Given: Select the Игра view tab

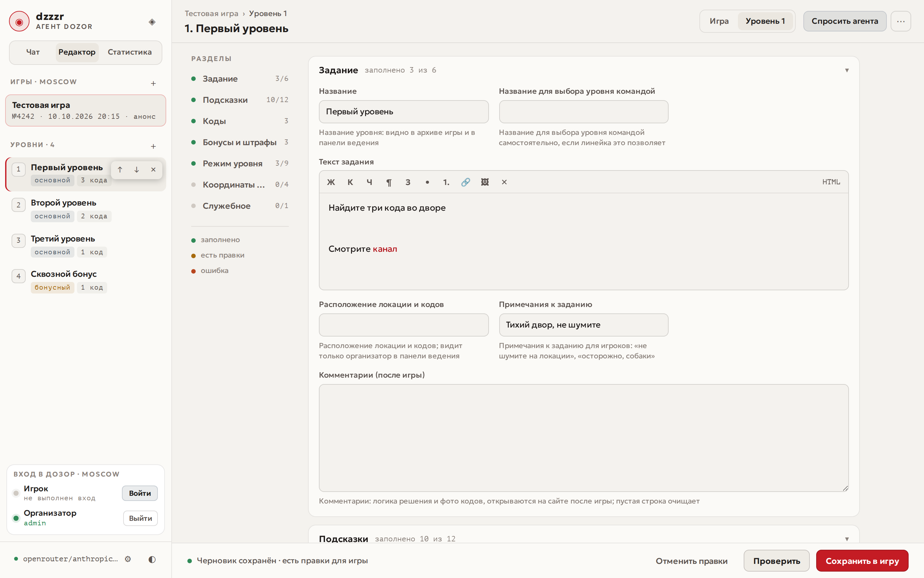Looking at the screenshot, I should tap(719, 21).
